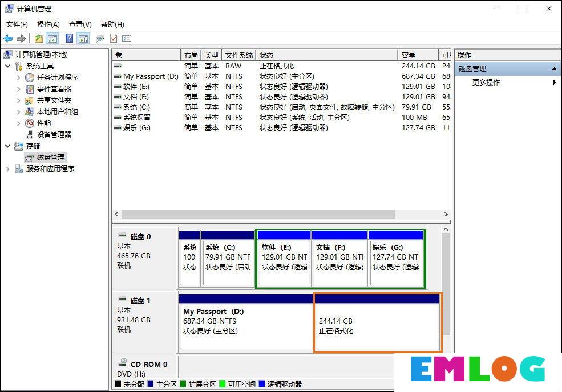
Task: Open the 文件(F) menu
Action: click(x=17, y=25)
